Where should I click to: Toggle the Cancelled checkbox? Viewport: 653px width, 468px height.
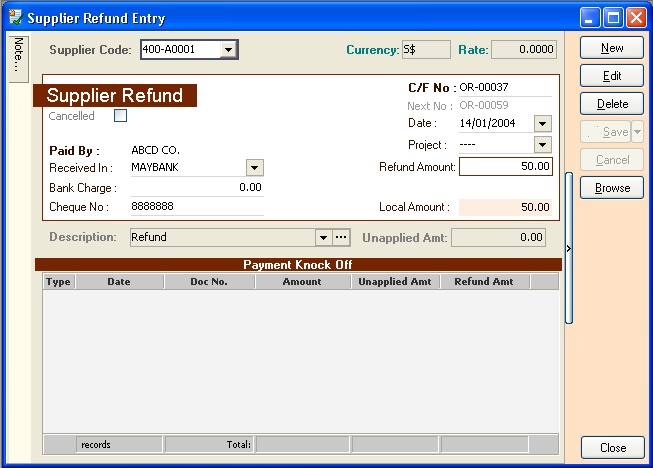click(x=121, y=116)
